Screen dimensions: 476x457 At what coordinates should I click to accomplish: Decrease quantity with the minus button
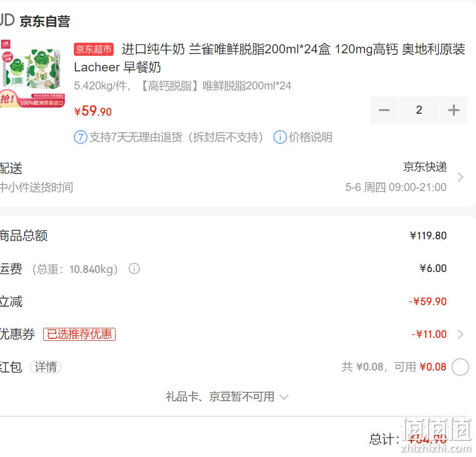(x=384, y=110)
